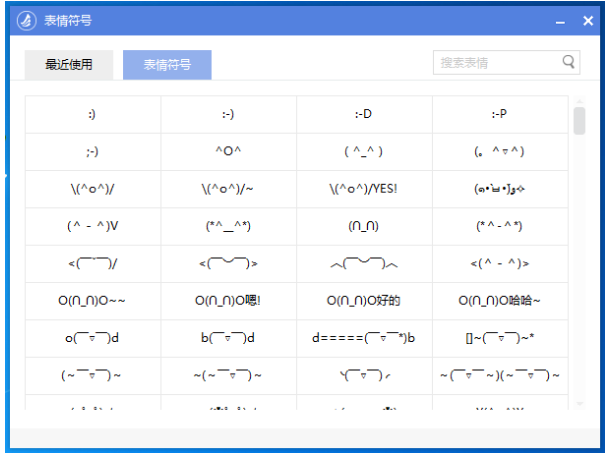Switch to the 最近使用 tab
615x455 pixels.
click(x=69, y=65)
